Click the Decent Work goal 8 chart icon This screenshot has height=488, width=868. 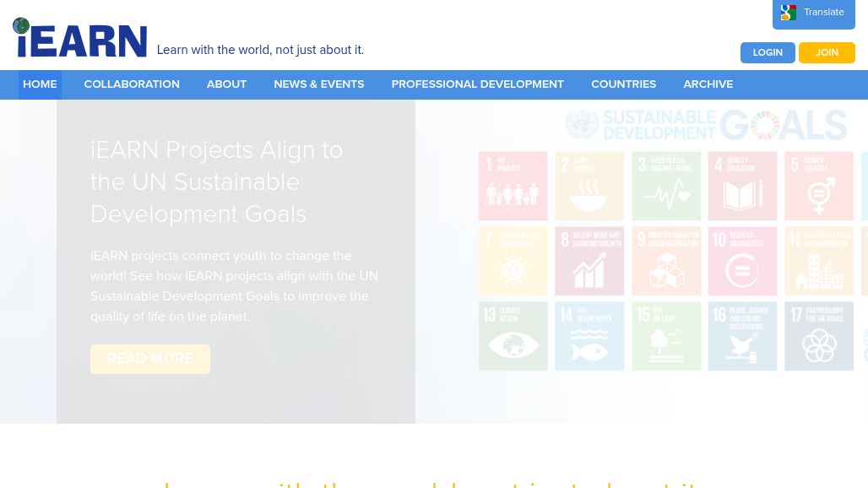(x=589, y=272)
